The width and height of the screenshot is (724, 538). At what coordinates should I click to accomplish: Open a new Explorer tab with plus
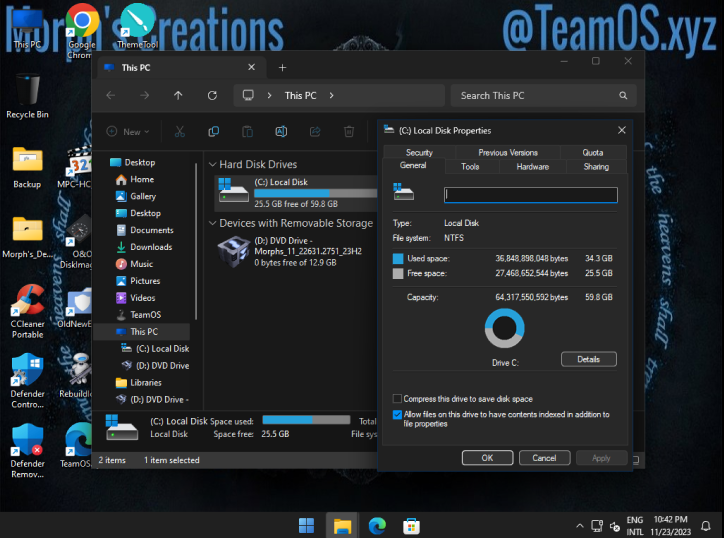283,68
